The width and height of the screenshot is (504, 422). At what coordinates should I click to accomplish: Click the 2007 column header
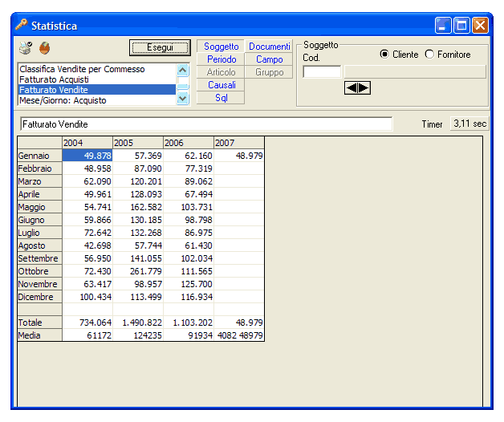(239, 143)
